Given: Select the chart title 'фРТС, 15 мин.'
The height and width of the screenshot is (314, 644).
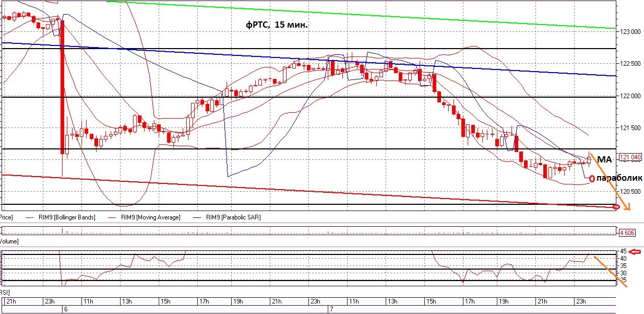Looking at the screenshot, I should pyautogui.click(x=278, y=24).
